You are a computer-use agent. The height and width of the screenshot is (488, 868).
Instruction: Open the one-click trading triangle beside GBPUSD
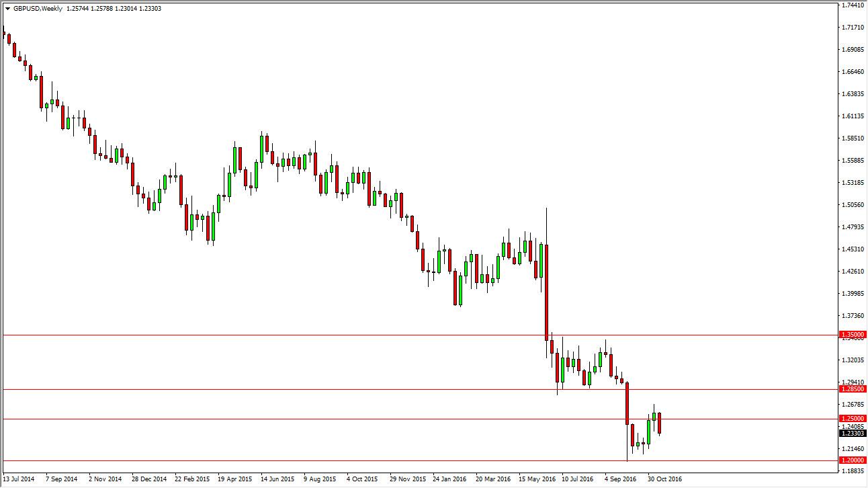click(7, 8)
